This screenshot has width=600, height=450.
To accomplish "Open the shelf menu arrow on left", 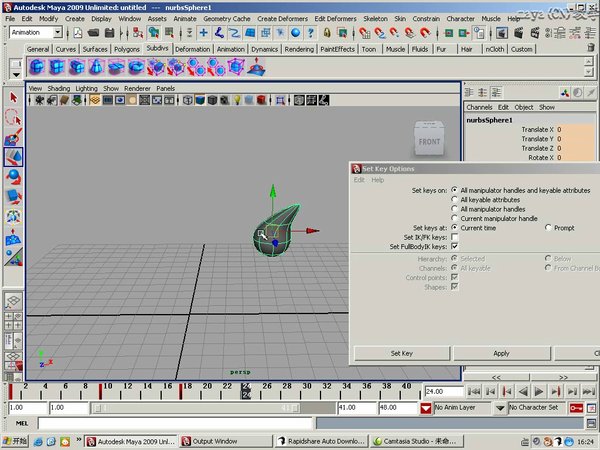I will pyautogui.click(x=16, y=74).
